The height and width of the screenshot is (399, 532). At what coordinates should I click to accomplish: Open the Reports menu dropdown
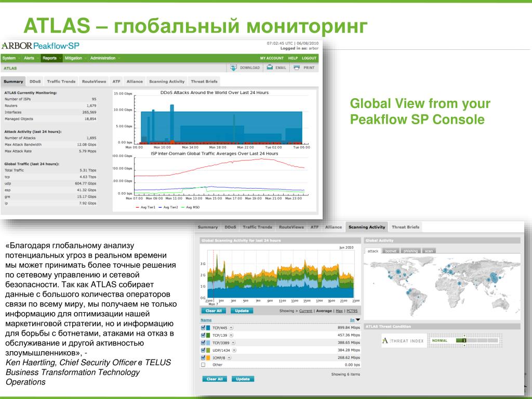tap(51, 58)
